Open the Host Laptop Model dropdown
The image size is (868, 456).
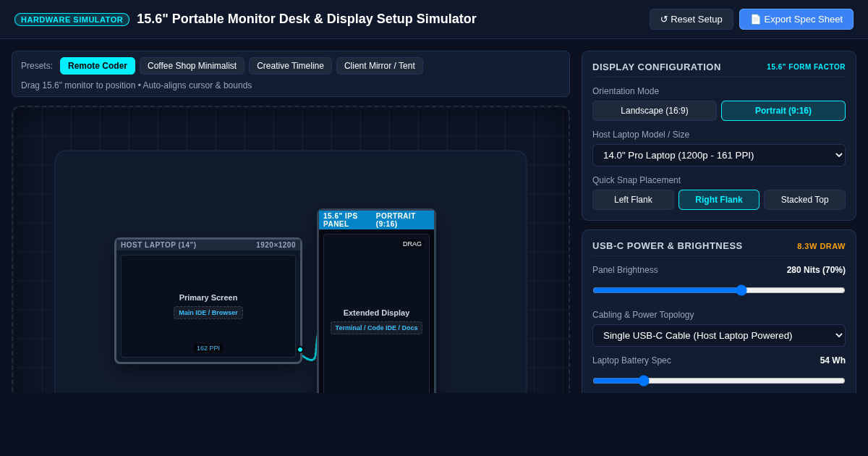pos(719,155)
